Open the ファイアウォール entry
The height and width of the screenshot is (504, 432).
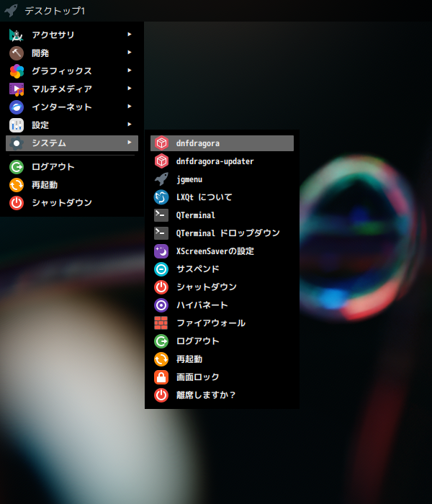(x=222, y=323)
